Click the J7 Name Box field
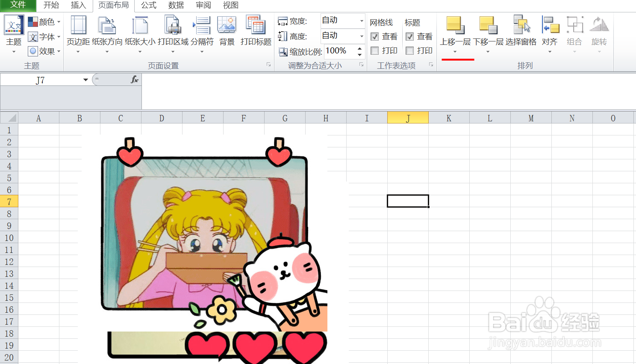 (x=41, y=80)
